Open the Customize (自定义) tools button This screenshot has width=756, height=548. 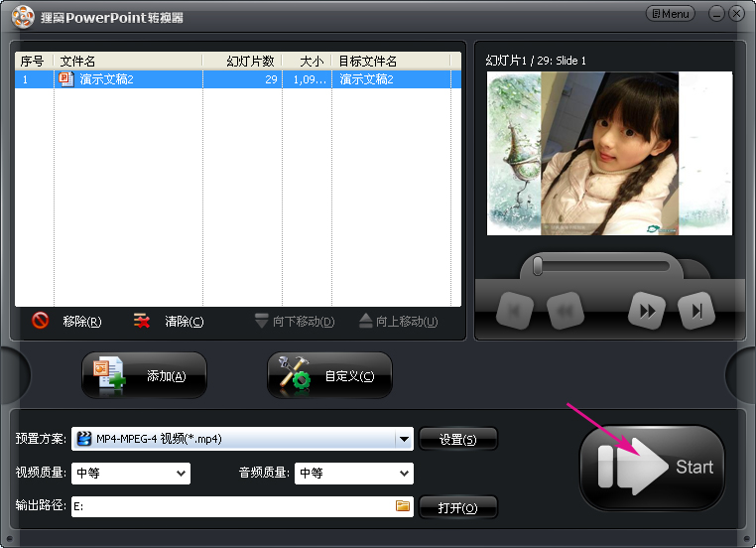[x=329, y=376]
